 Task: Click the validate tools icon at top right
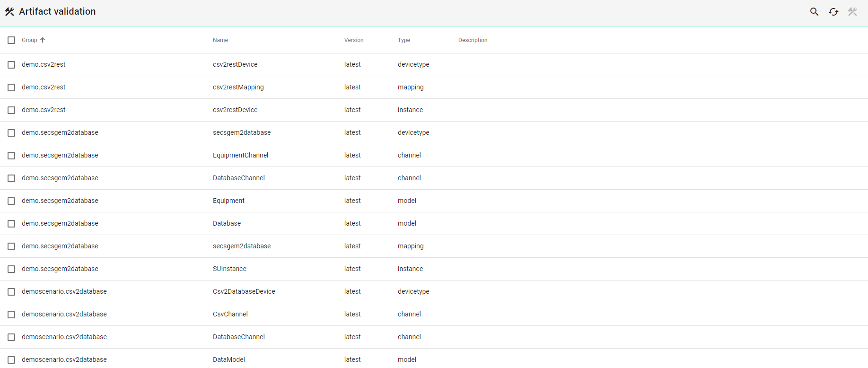tap(852, 12)
